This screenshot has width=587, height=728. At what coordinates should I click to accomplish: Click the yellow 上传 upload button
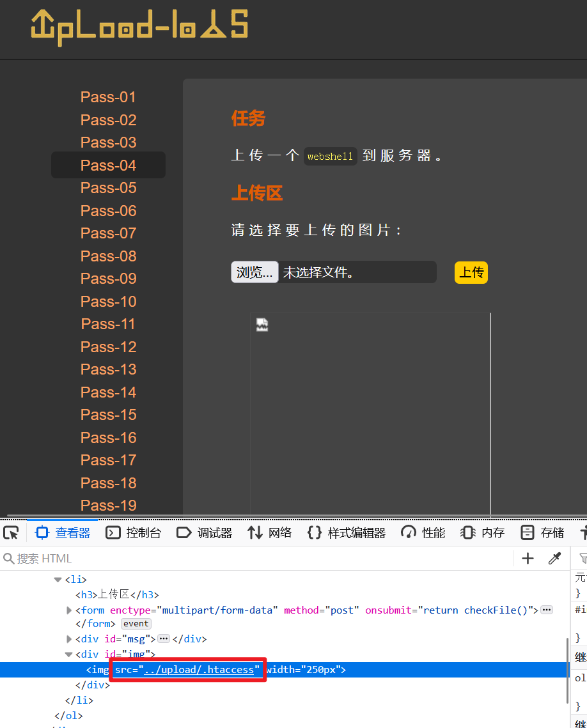pyautogui.click(x=471, y=272)
